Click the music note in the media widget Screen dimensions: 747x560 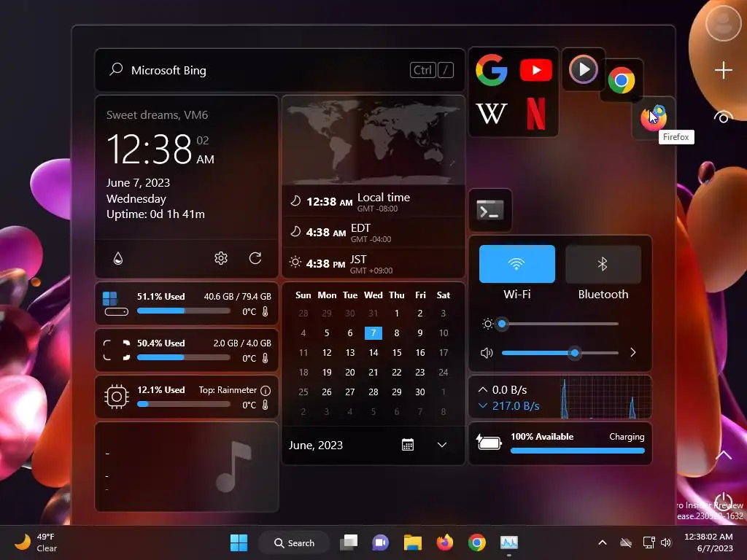[x=233, y=466]
